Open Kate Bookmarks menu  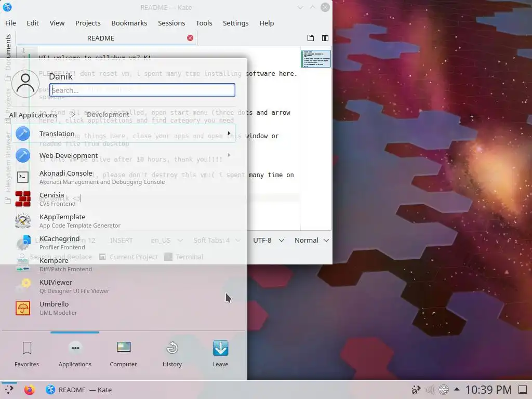[129, 23]
